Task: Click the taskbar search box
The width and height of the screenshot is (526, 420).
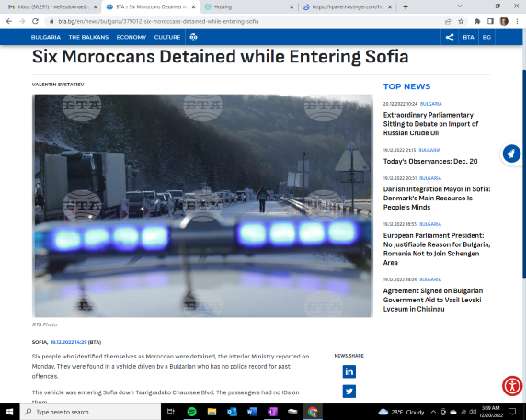Action: pyautogui.click(x=90, y=412)
